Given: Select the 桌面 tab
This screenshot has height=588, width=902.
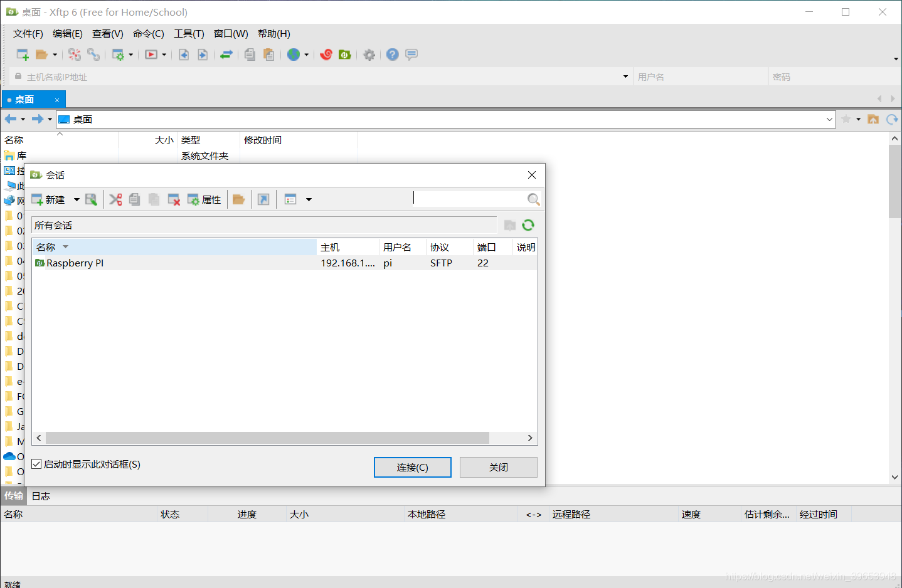Looking at the screenshot, I should point(34,99).
